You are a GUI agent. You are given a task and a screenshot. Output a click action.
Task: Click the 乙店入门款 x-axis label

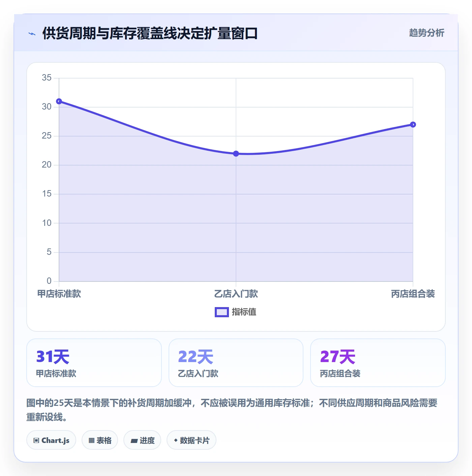(x=236, y=294)
